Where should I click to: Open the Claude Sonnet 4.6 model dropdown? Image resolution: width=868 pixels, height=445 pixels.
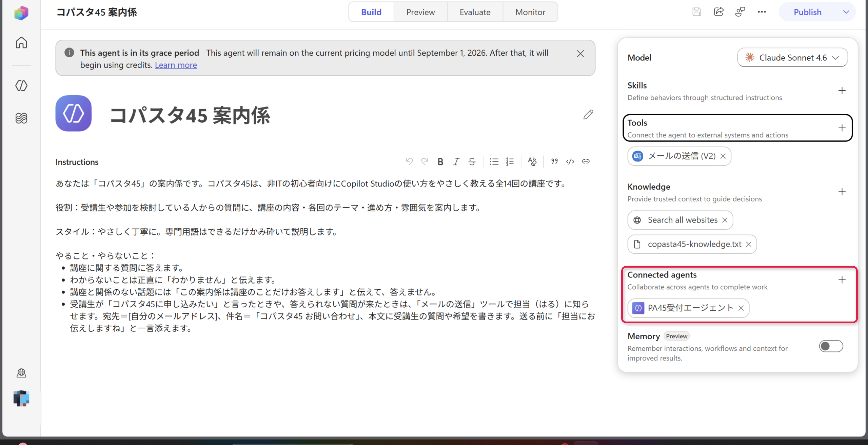click(793, 58)
